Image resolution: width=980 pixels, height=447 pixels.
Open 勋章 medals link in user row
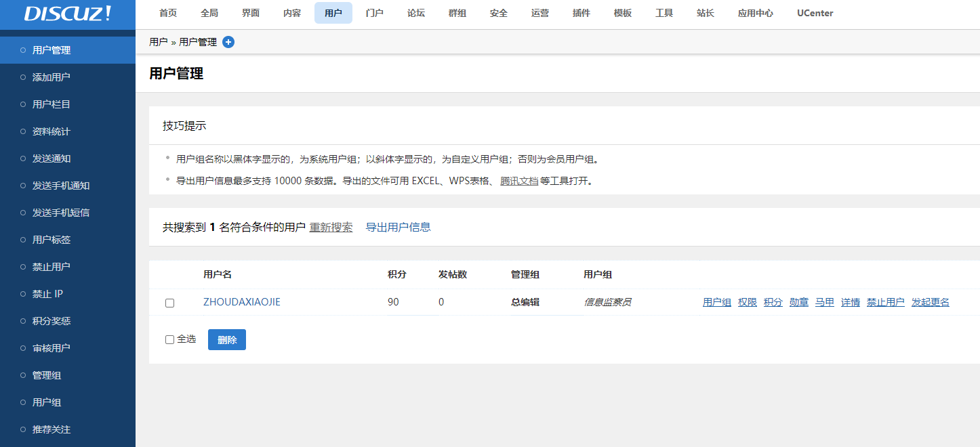798,302
